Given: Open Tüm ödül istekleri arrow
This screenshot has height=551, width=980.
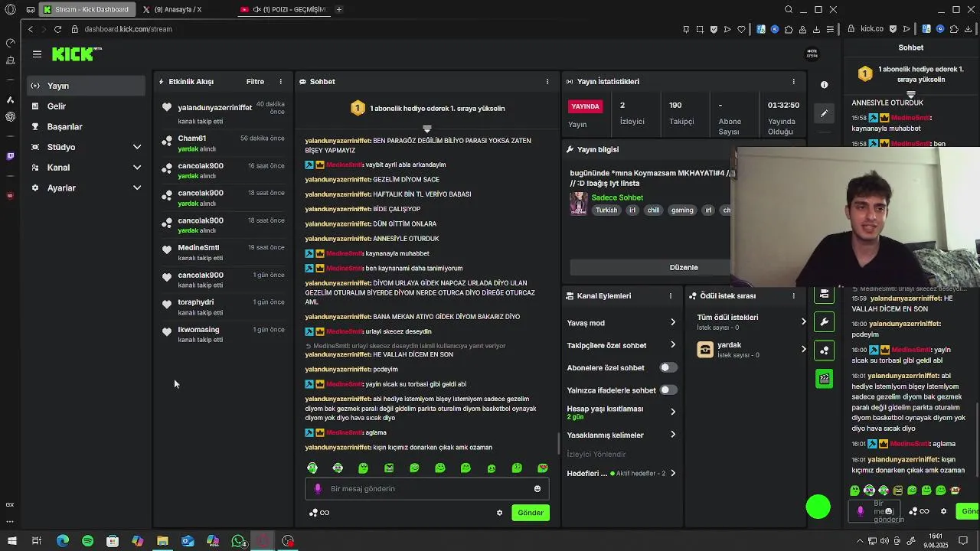Looking at the screenshot, I should coord(803,321).
